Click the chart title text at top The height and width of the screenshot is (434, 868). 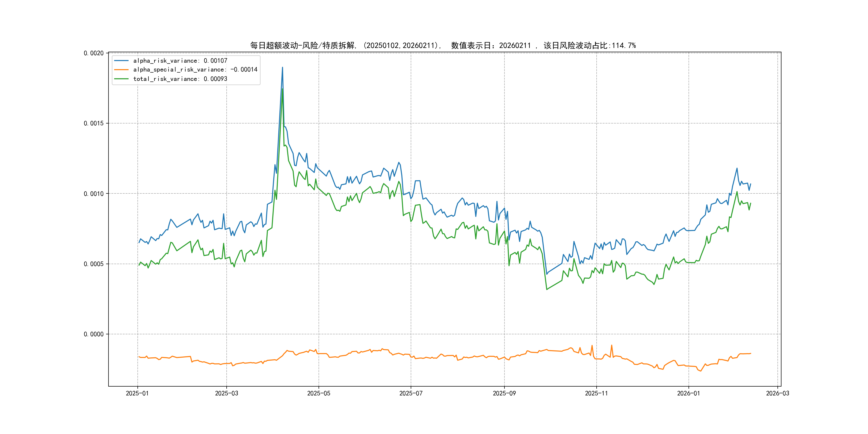pos(443,46)
